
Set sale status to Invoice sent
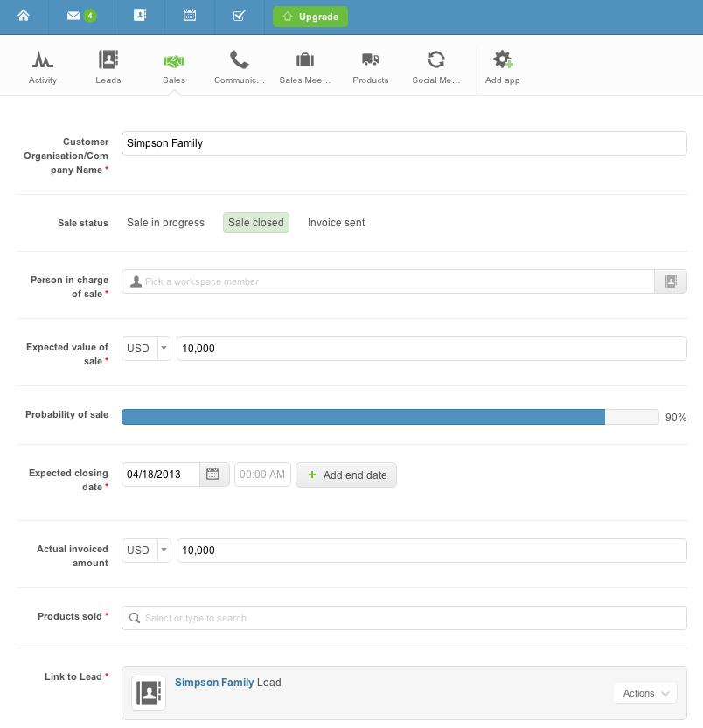[x=336, y=223]
